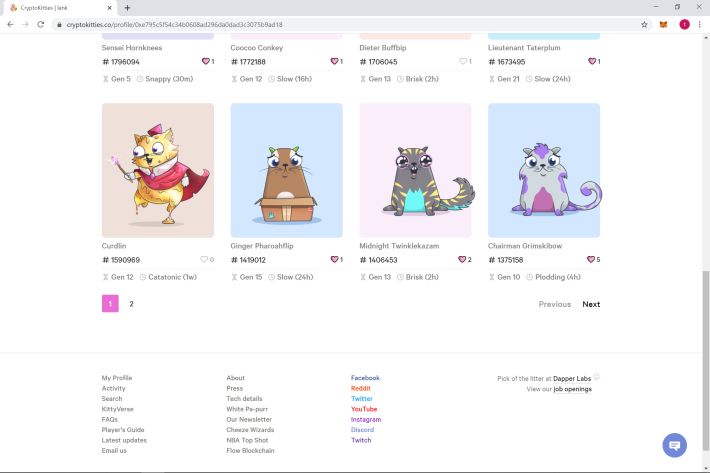Go to page 2 of kitties
The width and height of the screenshot is (710, 473).
(131, 304)
